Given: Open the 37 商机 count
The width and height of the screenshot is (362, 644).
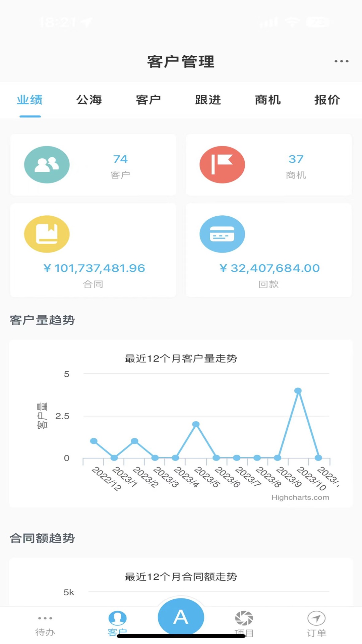Looking at the screenshot, I should (296, 159).
